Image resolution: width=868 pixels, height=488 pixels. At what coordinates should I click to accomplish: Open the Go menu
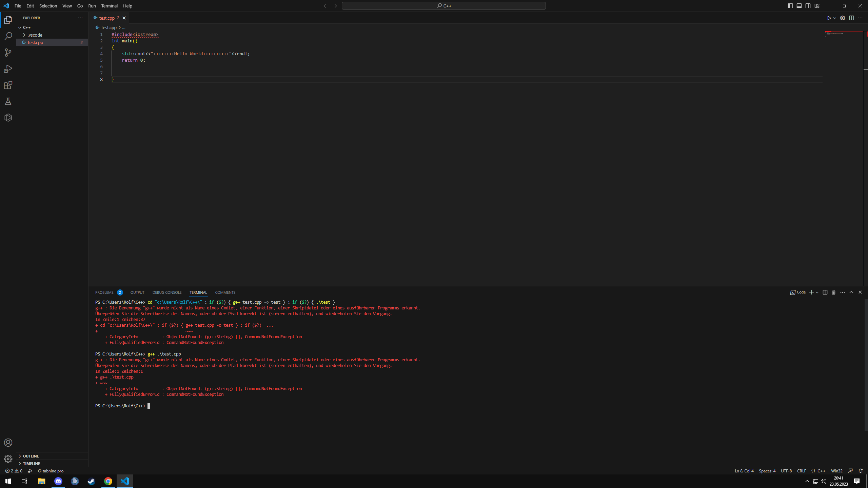click(x=80, y=6)
